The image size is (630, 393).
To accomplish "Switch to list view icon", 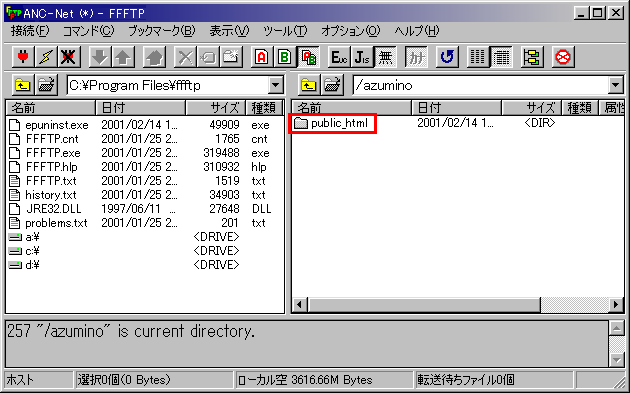I will pos(478,57).
